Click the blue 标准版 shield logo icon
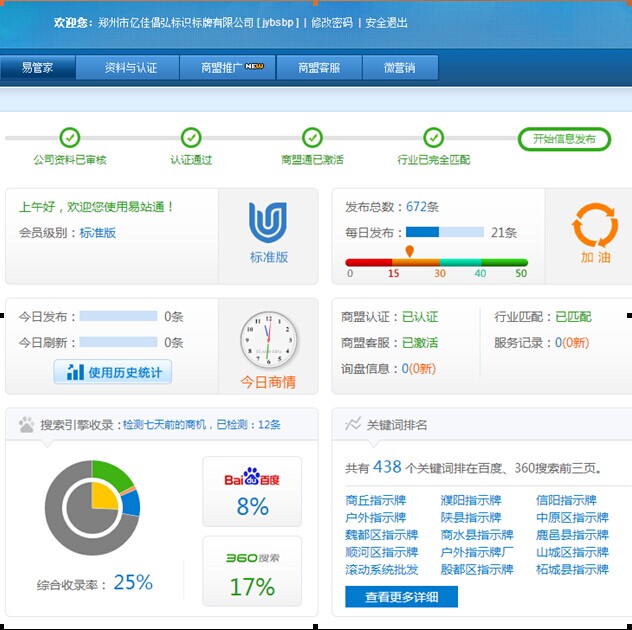This screenshot has width=632, height=630. (x=268, y=223)
